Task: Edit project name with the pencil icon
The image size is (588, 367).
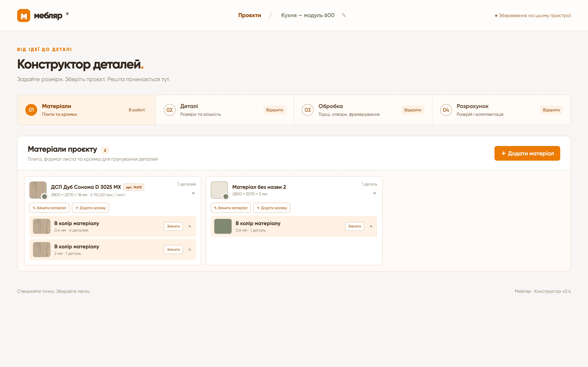Action: [x=344, y=15]
